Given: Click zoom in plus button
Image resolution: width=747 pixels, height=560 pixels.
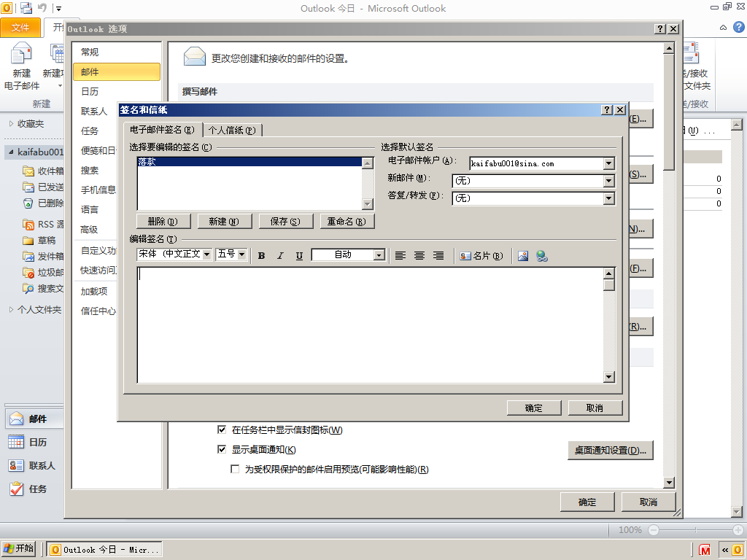Looking at the screenshot, I should (738, 530).
